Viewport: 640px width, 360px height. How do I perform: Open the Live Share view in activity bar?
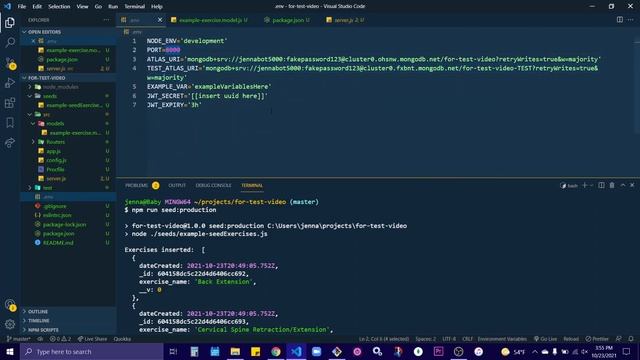coord(10,142)
